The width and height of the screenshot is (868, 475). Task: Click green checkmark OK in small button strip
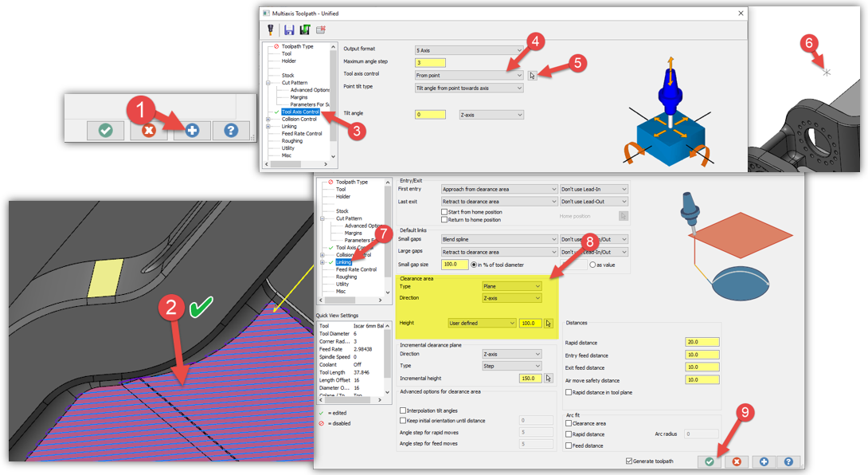[105, 131]
